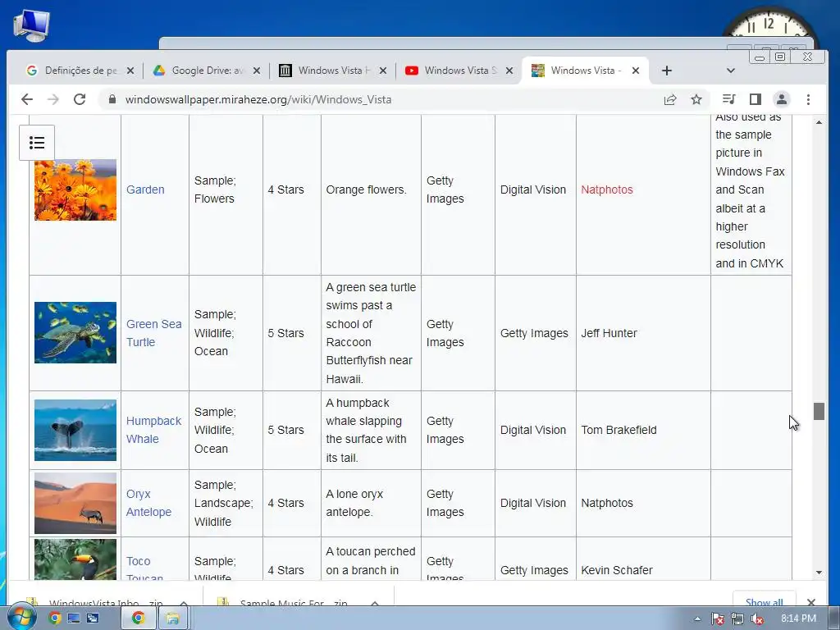Open the Windows Start orb
Screen dimensions: 840x630
pos(21,617)
